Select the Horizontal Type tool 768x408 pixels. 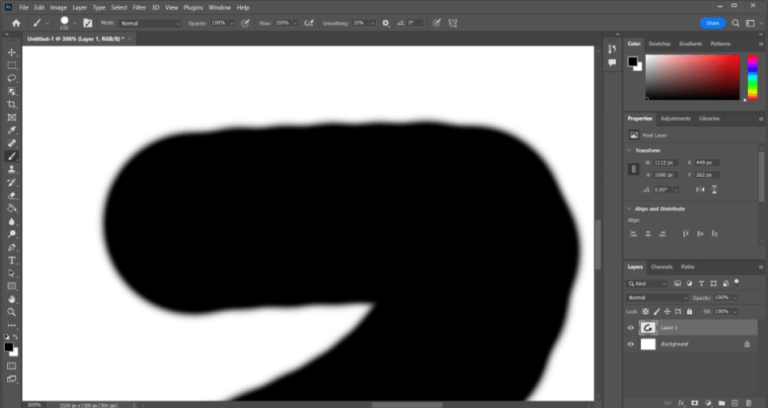pyautogui.click(x=12, y=260)
